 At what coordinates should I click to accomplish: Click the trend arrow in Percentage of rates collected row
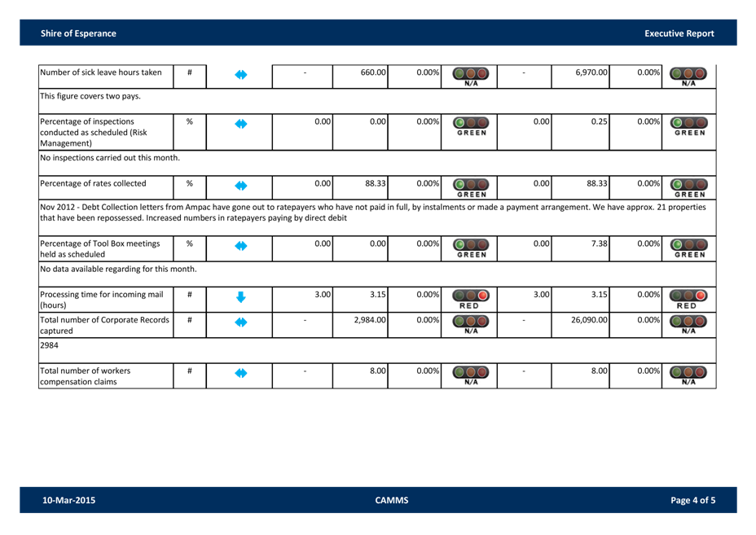tap(240, 186)
